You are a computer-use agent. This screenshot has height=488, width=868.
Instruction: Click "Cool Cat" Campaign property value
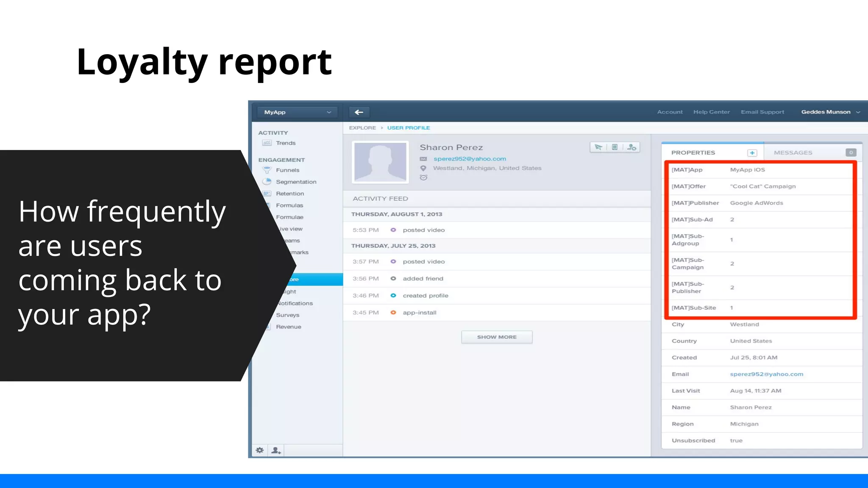(763, 186)
